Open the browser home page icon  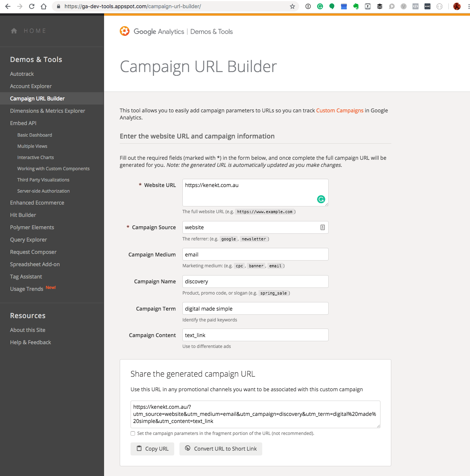[44, 6]
